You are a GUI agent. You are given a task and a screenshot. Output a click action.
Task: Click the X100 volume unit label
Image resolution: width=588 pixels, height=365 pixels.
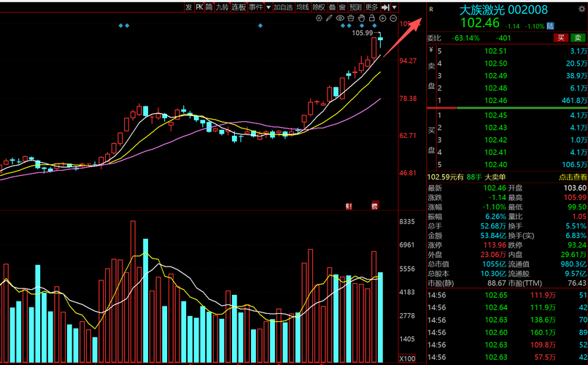(x=407, y=358)
